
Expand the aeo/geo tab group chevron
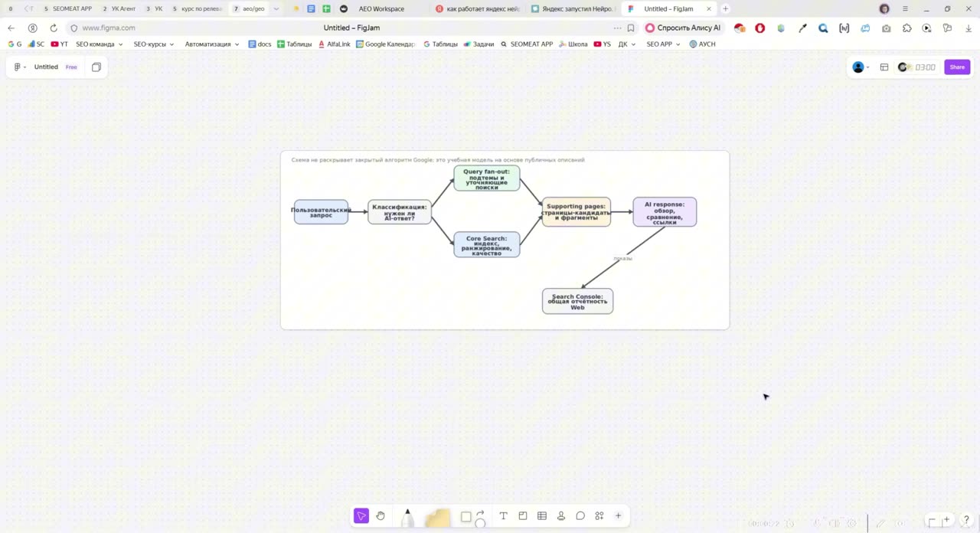[x=276, y=9]
